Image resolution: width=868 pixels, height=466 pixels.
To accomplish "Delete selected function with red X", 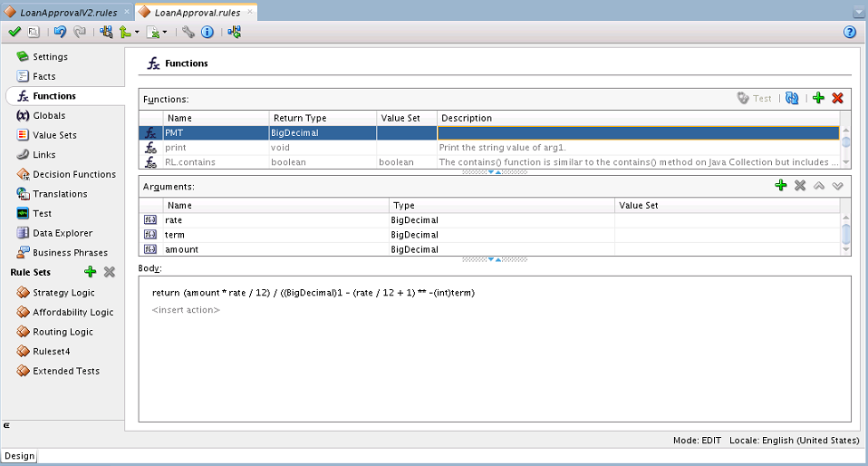I will [837, 98].
